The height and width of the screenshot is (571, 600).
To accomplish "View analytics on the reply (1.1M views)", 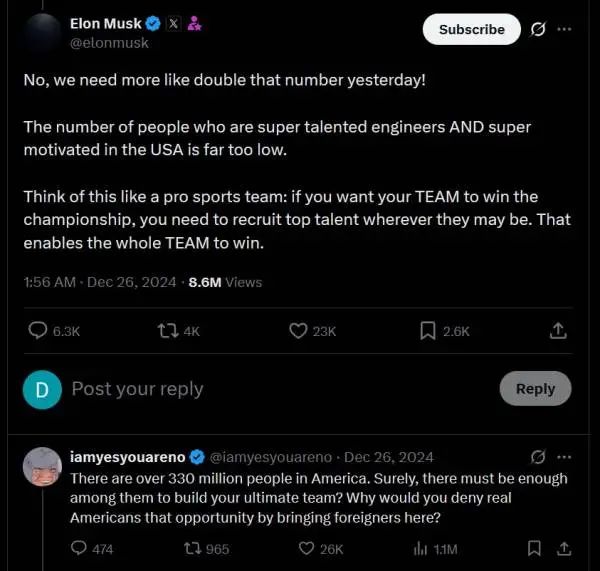I will pos(420,548).
